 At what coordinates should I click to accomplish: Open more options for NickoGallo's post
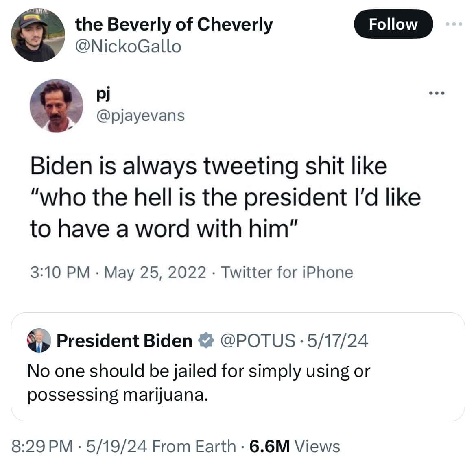point(454,24)
